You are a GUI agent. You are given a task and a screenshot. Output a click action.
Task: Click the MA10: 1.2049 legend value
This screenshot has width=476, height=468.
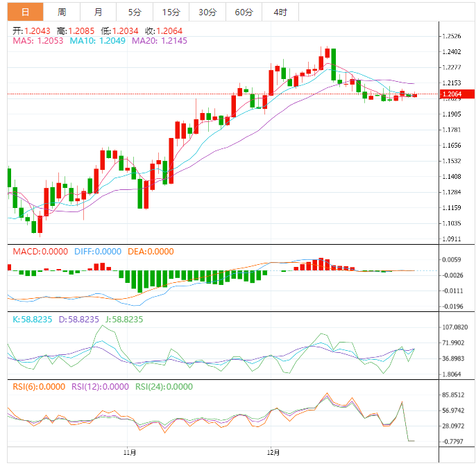(97, 41)
